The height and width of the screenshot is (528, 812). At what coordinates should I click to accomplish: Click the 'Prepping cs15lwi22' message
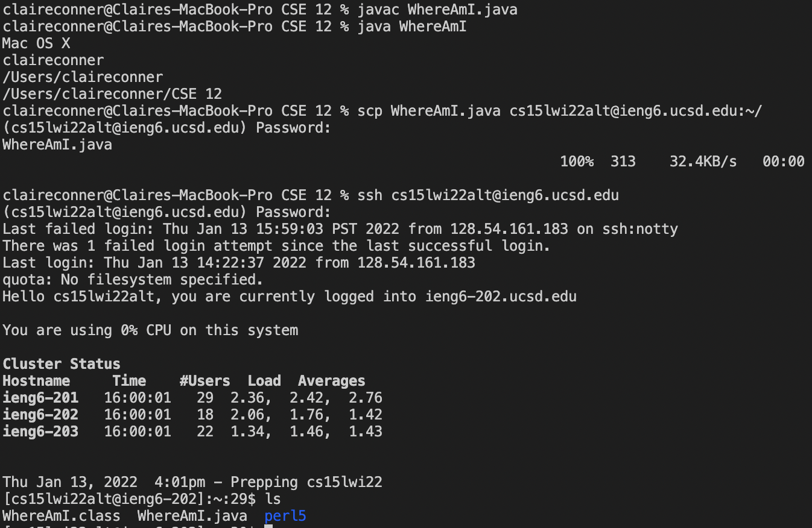306,482
